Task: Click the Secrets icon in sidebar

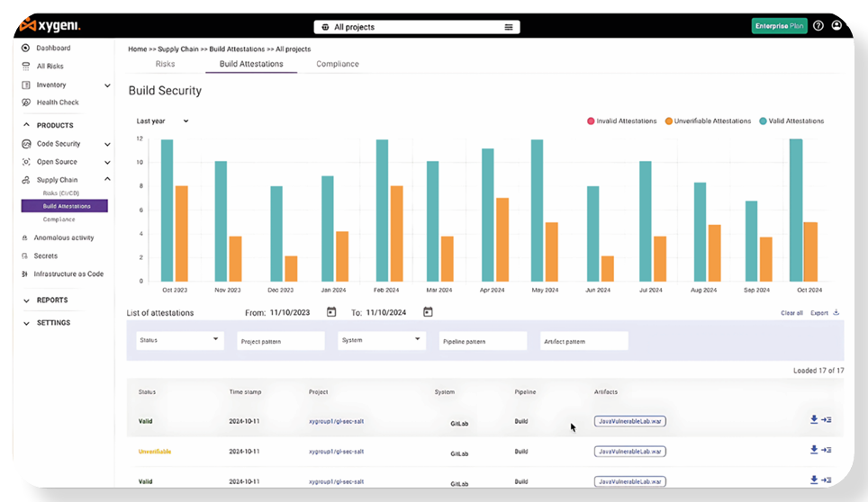Action: (26, 256)
